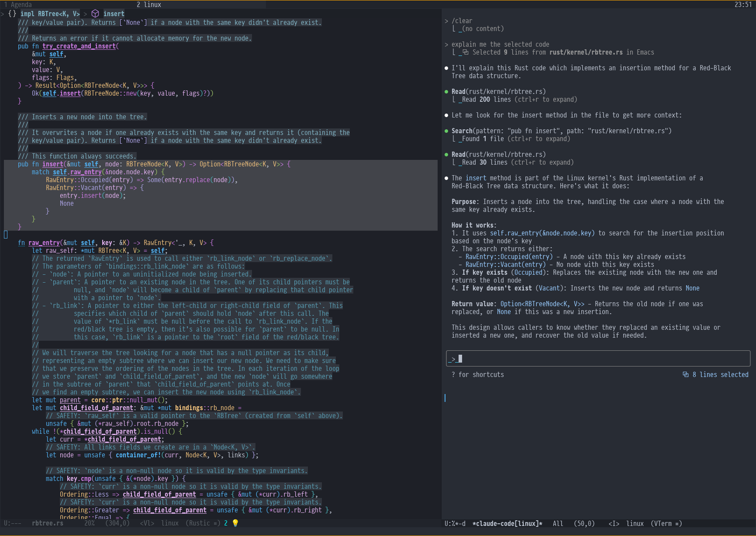Toggle the <Vl> evil state indicator
The height and width of the screenshot is (536, 756).
point(147,523)
